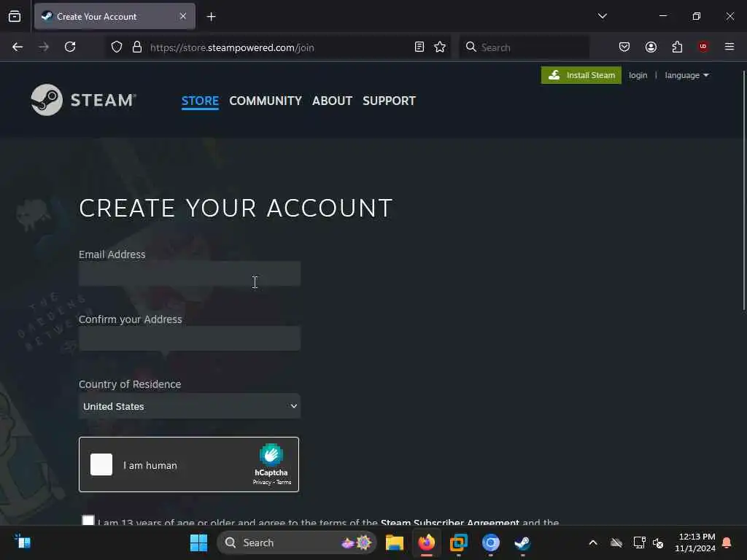Click the Steam logo

(x=83, y=100)
